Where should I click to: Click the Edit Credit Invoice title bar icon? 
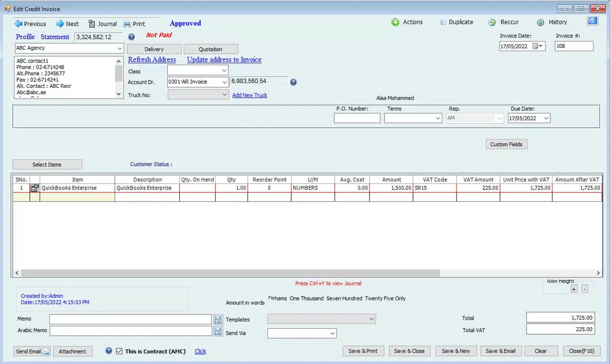click(x=8, y=9)
